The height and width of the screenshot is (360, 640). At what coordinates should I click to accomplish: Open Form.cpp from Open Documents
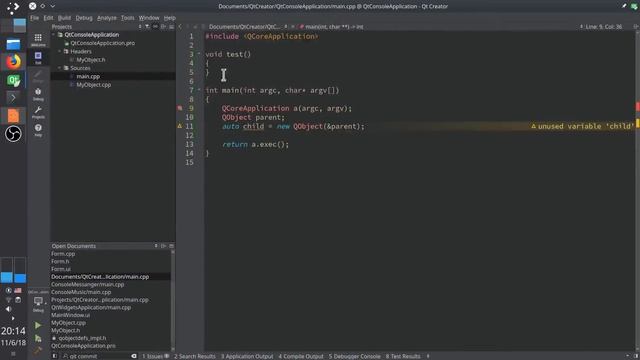(x=63, y=253)
